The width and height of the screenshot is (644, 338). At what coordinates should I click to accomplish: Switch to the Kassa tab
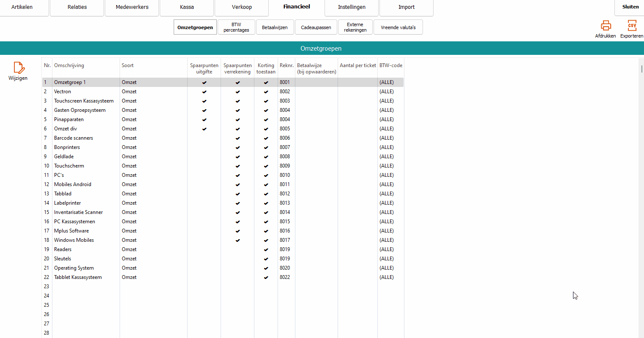[x=187, y=7]
